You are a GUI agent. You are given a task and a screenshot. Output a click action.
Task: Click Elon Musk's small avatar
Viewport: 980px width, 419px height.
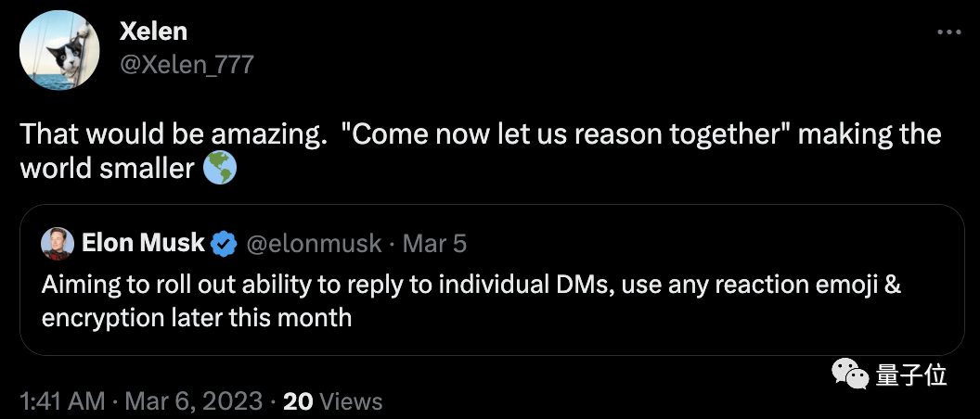coord(58,244)
